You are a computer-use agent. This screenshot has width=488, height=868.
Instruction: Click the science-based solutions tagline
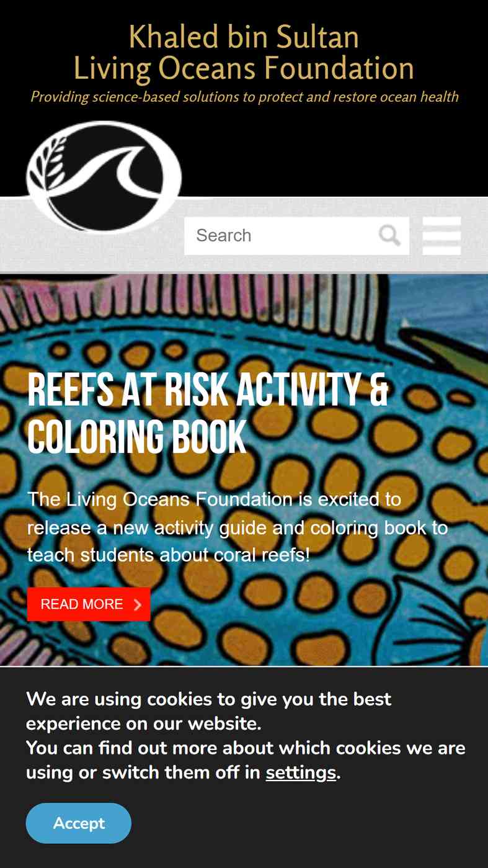(x=244, y=97)
